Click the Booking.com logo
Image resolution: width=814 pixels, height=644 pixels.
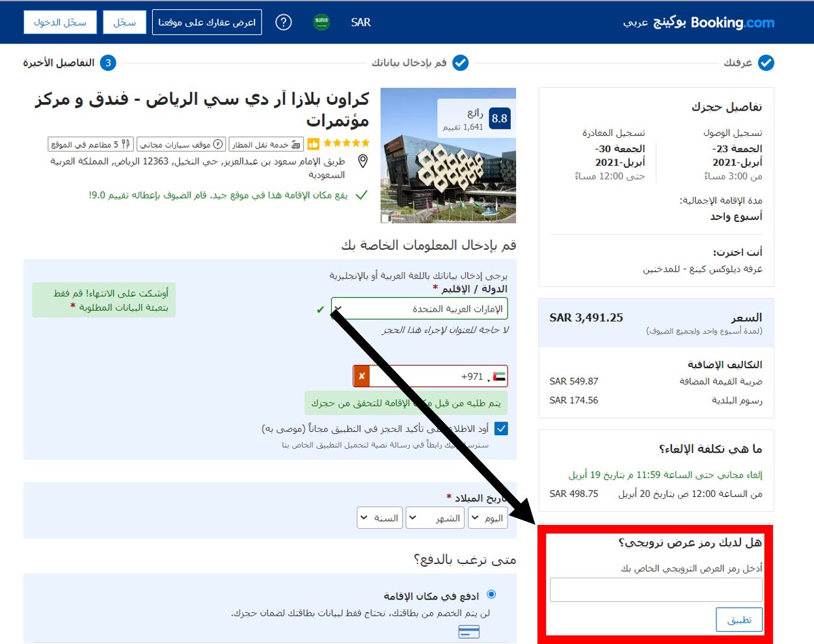coord(732,21)
